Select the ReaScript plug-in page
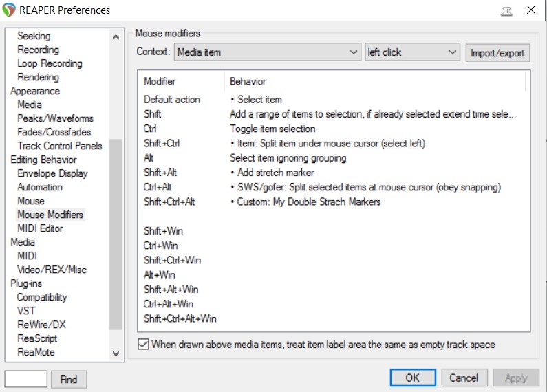Screen dimensions: 547x392 [x=37, y=338]
